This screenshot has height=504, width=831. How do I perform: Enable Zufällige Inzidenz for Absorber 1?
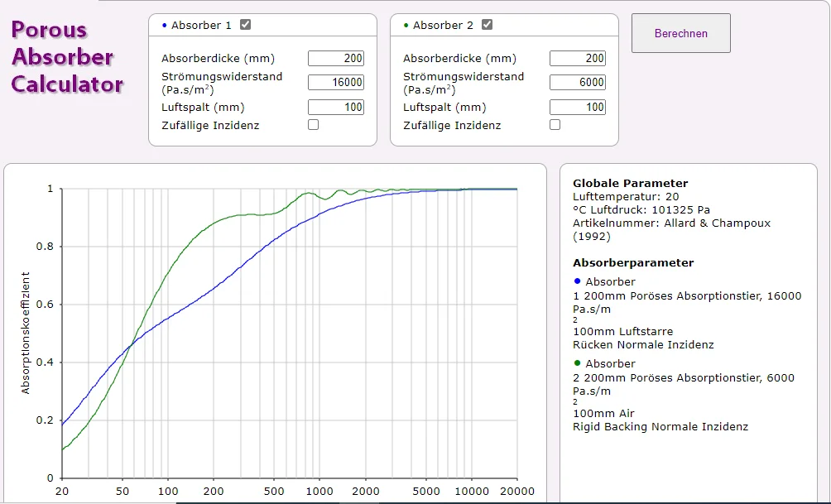(x=313, y=124)
